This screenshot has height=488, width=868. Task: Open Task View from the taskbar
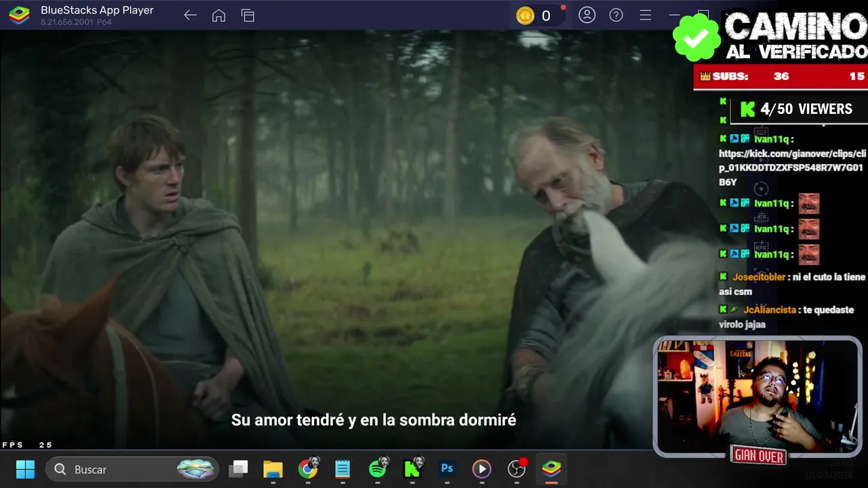(238, 469)
